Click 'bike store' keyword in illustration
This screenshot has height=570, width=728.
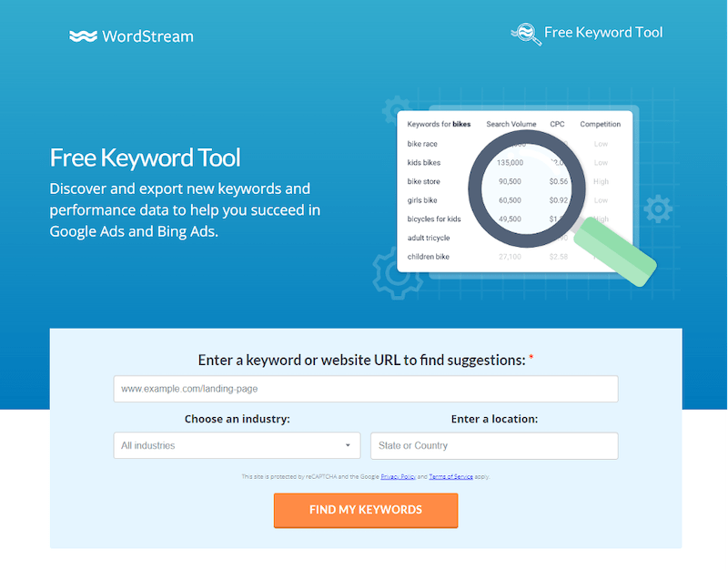(x=423, y=181)
